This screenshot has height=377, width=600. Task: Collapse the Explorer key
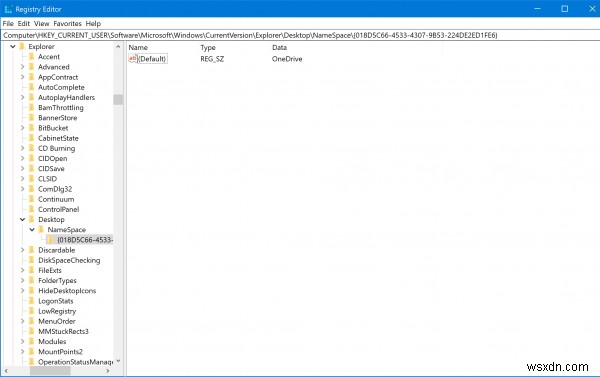tap(13, 46)
